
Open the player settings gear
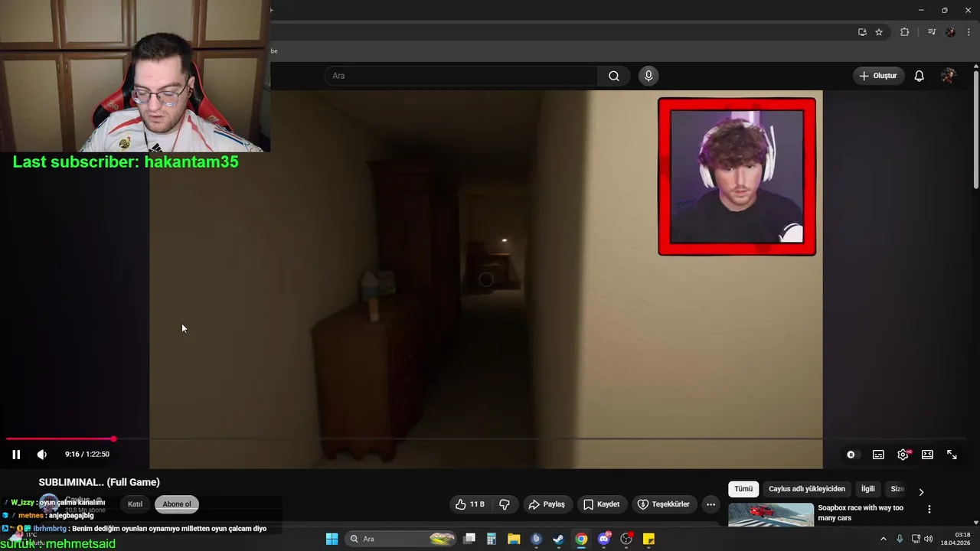tap(903, 455)
